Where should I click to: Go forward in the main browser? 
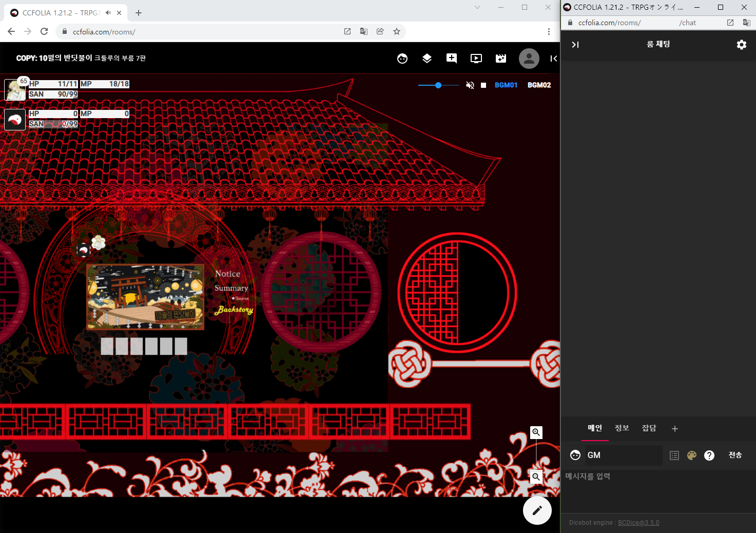28,31
